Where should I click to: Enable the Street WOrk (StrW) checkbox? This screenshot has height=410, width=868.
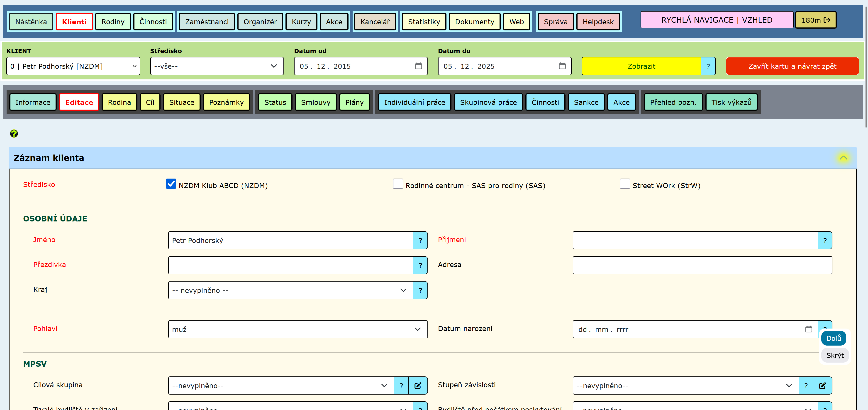tap(625, 184)
